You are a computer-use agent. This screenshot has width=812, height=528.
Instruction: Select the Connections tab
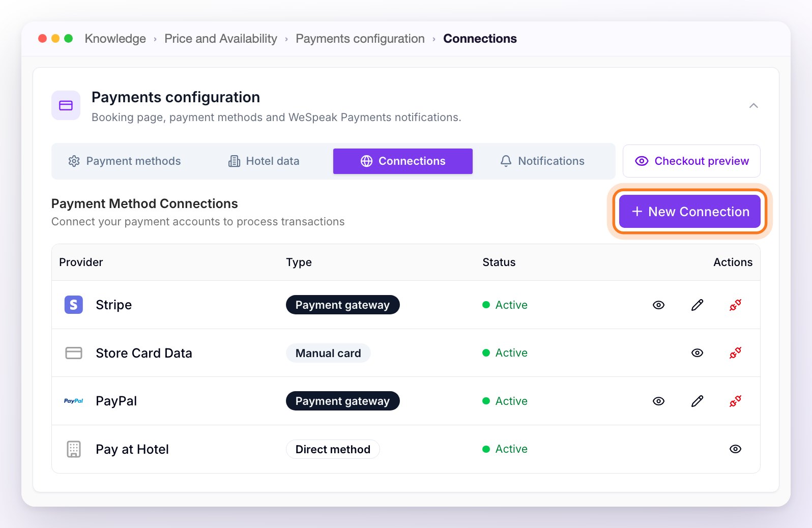[403, 161]
